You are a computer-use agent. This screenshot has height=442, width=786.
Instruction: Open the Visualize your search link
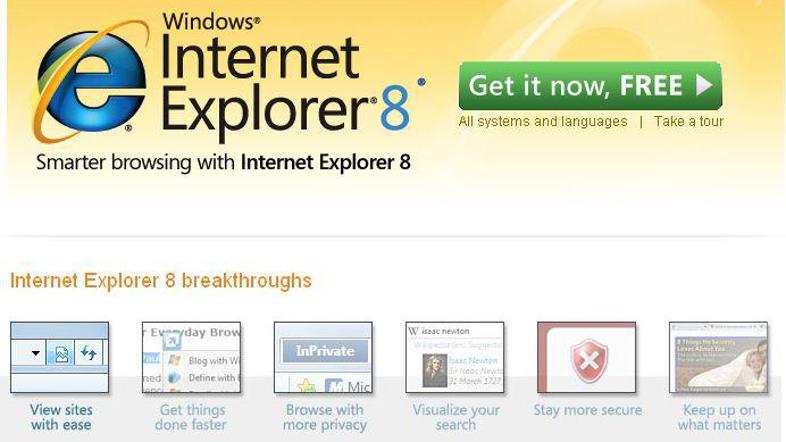(456, 417)
